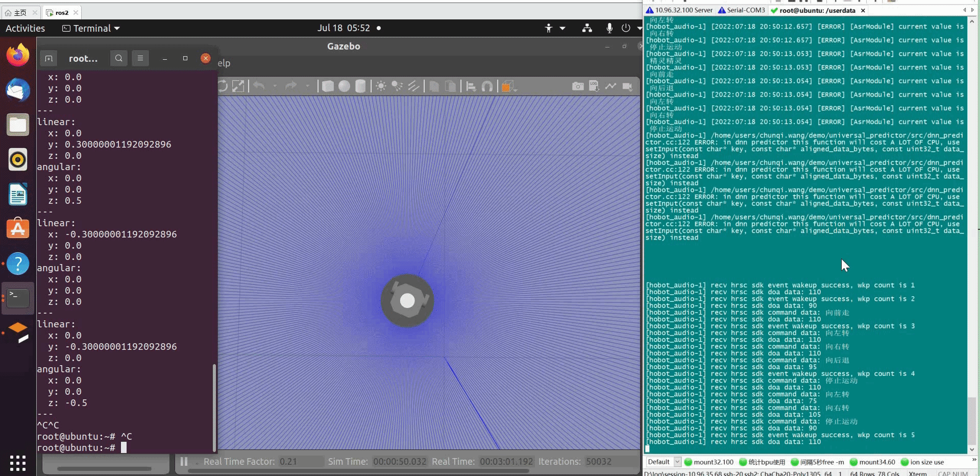
Task: Click the SecureCRT vertical scrollbar thumb
Action: [972, 421]
